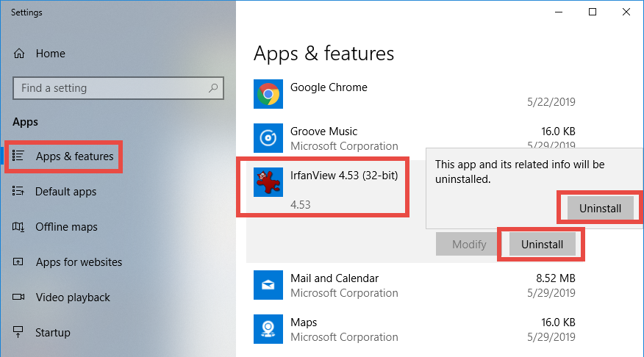Close the Settings window
Screen dimensions: 644x357
(x=626, y=12)
